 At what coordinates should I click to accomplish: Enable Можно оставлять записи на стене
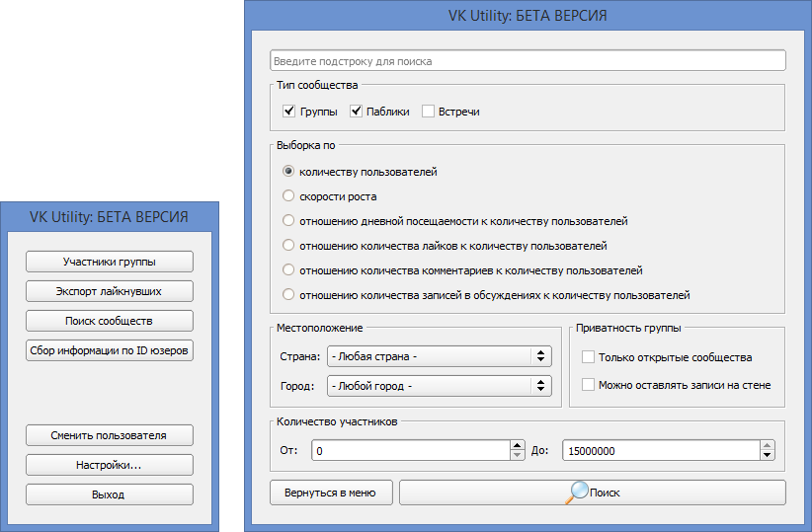pyautogui.click(x=588, y=385)
